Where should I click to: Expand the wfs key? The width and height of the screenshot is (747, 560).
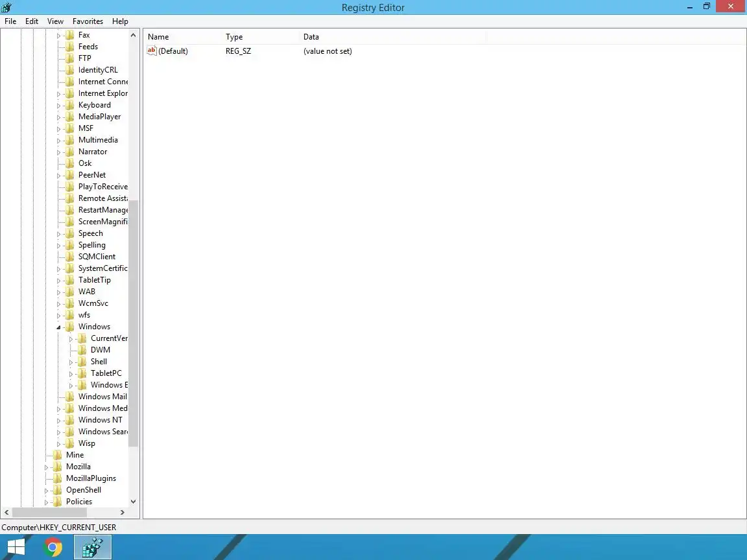click(58, 316)
